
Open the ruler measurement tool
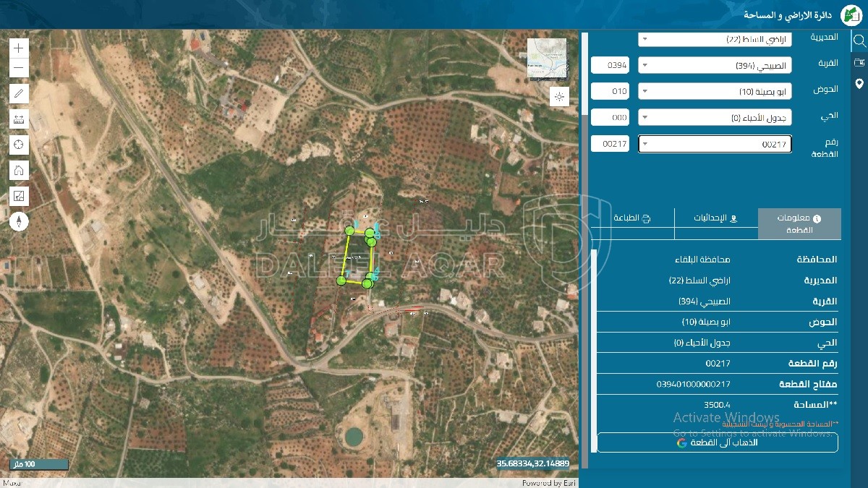(x=19, y=119)
